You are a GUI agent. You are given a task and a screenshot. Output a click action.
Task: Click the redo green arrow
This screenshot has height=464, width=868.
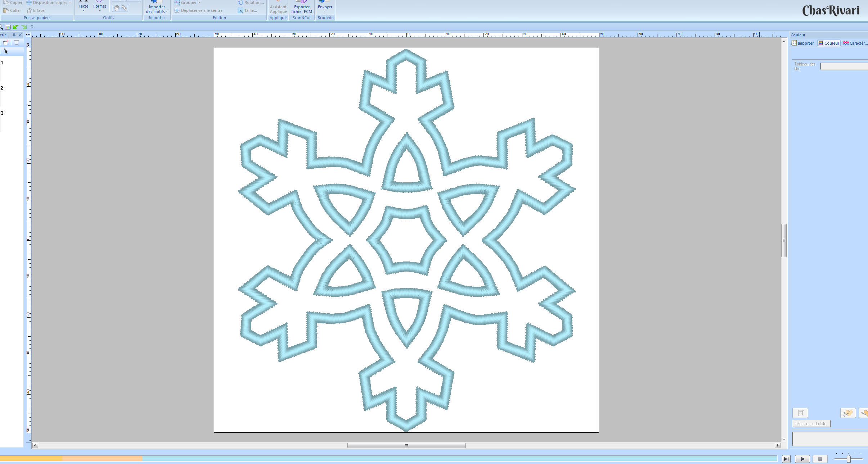pyautogui.click(x=24, y=27)
